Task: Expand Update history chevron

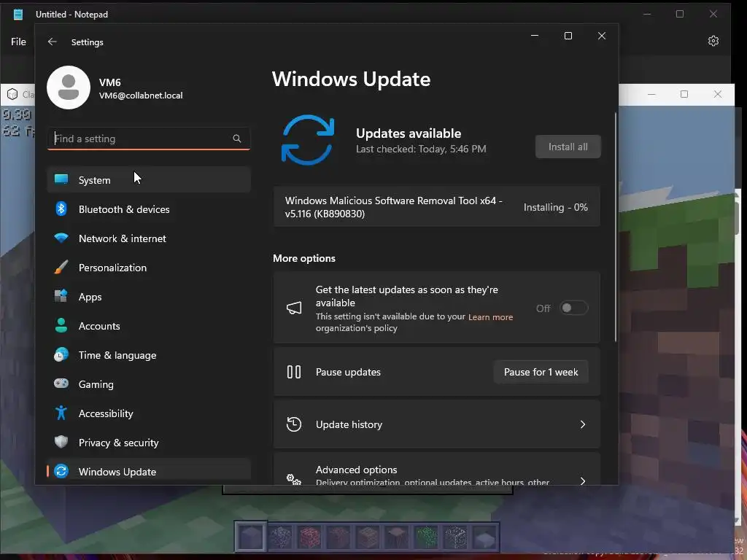Action: pyautogui.click(x=583, y=424)
